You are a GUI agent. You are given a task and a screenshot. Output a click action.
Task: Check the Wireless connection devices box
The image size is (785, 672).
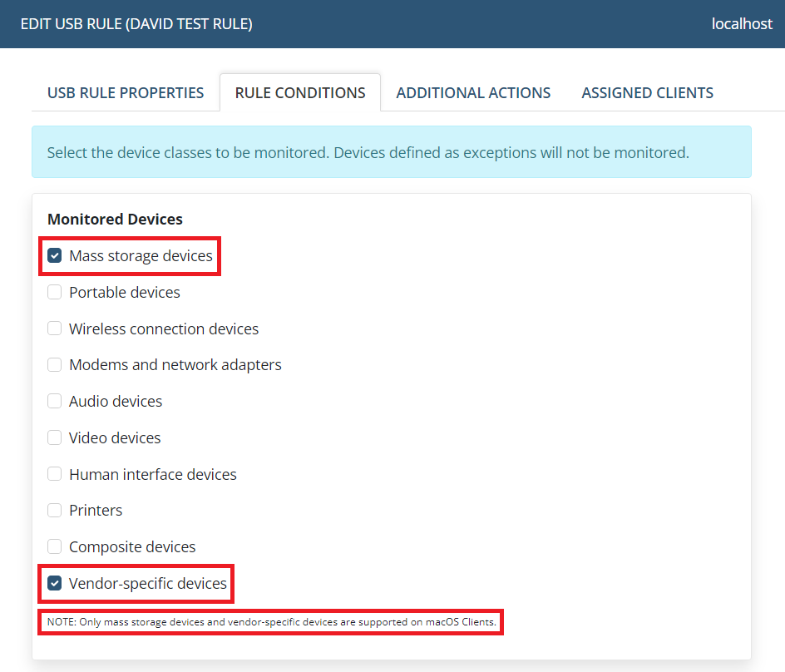click(x=55, y=329)
